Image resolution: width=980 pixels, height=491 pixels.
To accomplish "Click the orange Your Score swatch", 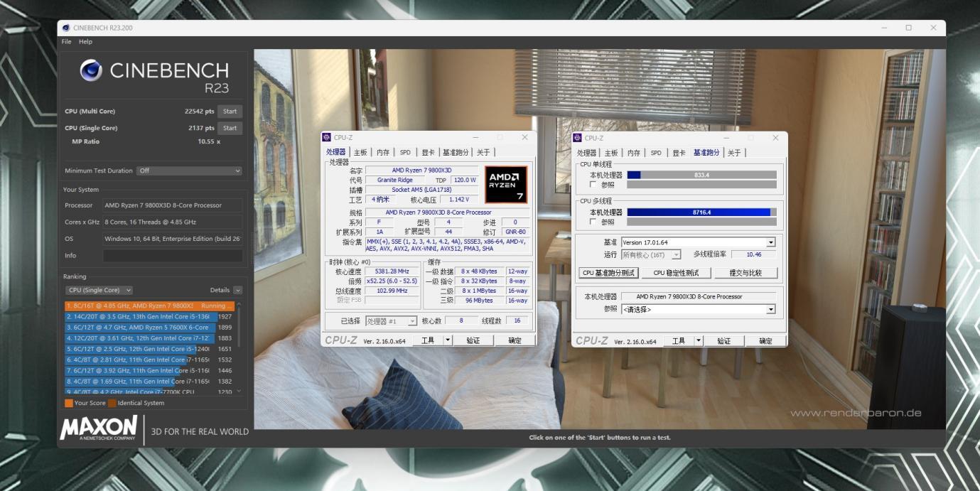I will point(69,403).
